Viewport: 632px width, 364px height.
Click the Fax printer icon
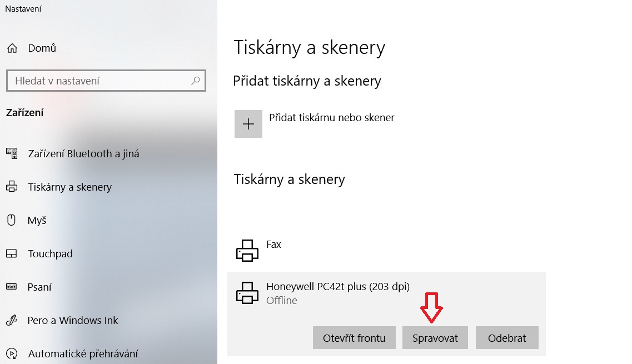[x=247, y=251]
